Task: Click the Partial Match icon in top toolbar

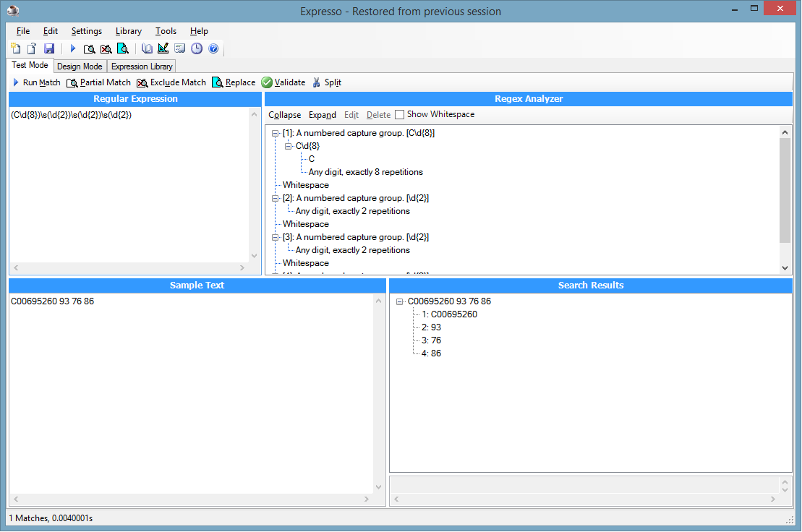Action: (x=90, y=48)
